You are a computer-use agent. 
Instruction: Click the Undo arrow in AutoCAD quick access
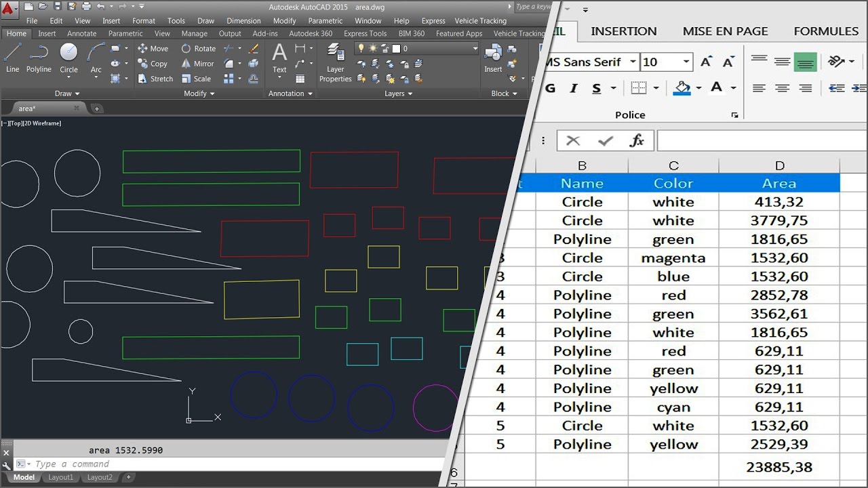tap(101, 6)
